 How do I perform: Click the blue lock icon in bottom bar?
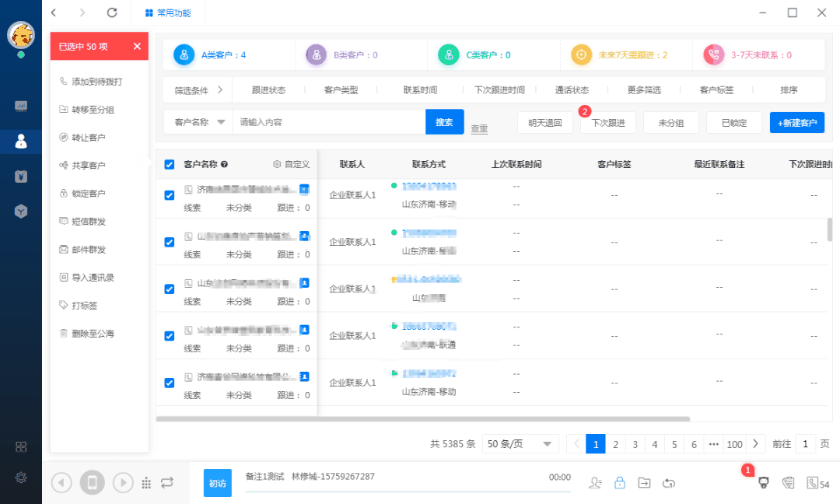tap(620, 482)
